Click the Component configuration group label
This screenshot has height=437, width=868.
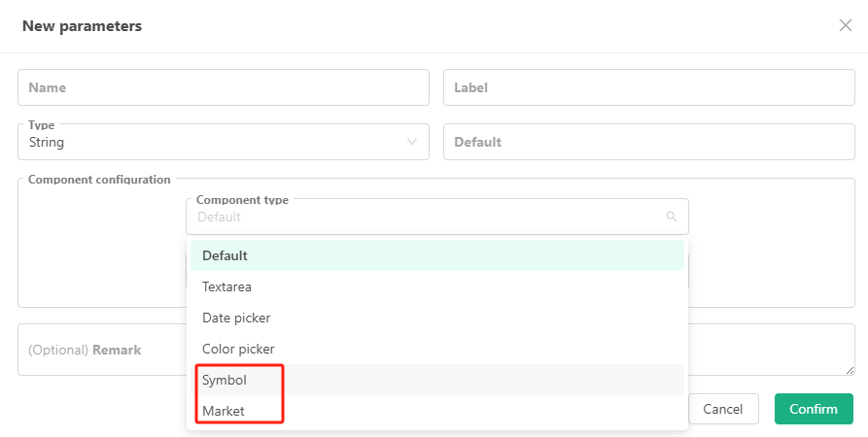99,180
